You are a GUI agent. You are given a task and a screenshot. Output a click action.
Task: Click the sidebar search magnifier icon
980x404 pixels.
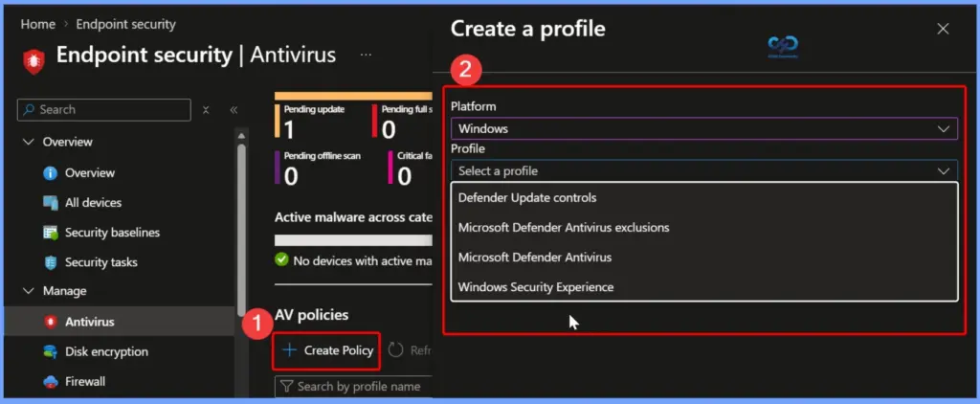point(29,109)
